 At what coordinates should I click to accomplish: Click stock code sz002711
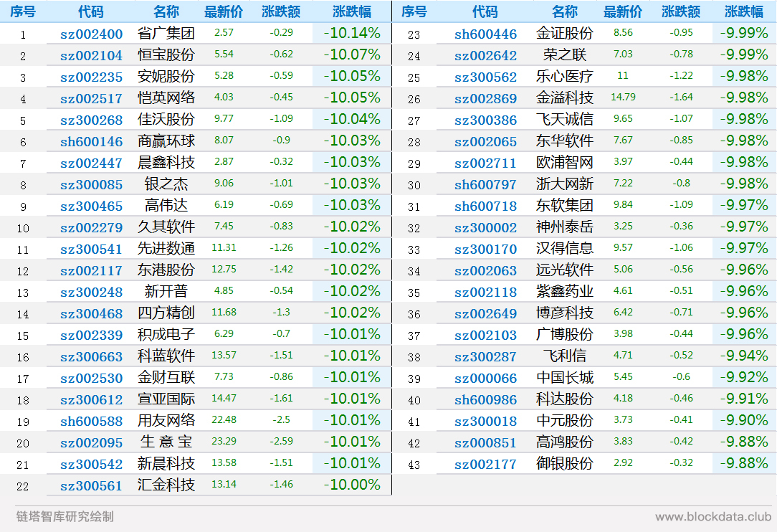coord(486,163)
